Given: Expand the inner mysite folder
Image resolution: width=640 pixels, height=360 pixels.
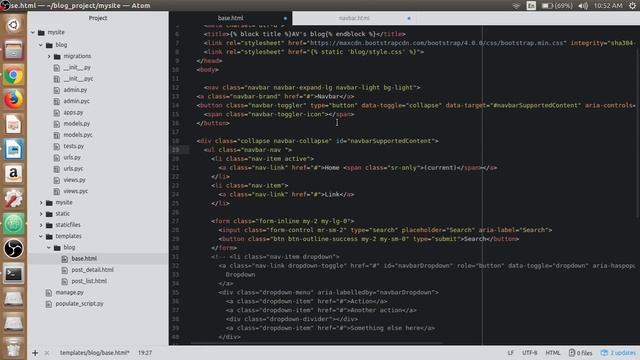Looking at the screenshot, I should tap(41, 202).
